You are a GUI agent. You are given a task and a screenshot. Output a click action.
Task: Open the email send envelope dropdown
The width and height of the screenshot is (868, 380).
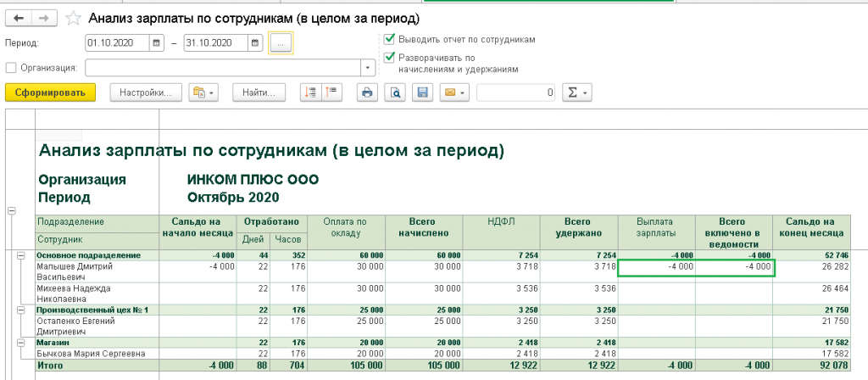(454, 92)
